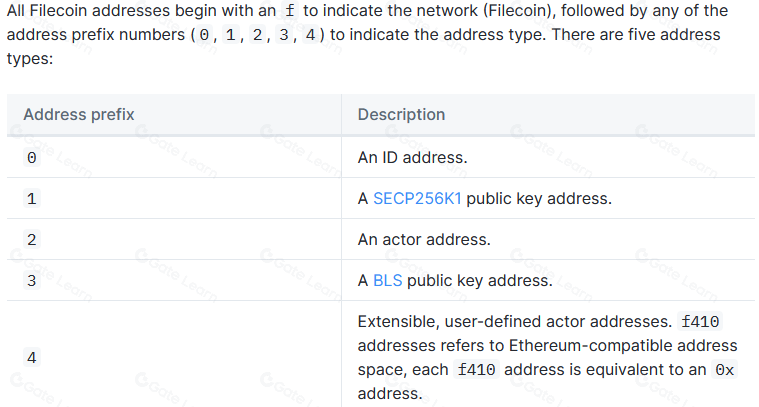Image resolution: width=759 pixels, height=407 pixels.
Task: Click the 0x code snippet
Action: tap(724, 370)
